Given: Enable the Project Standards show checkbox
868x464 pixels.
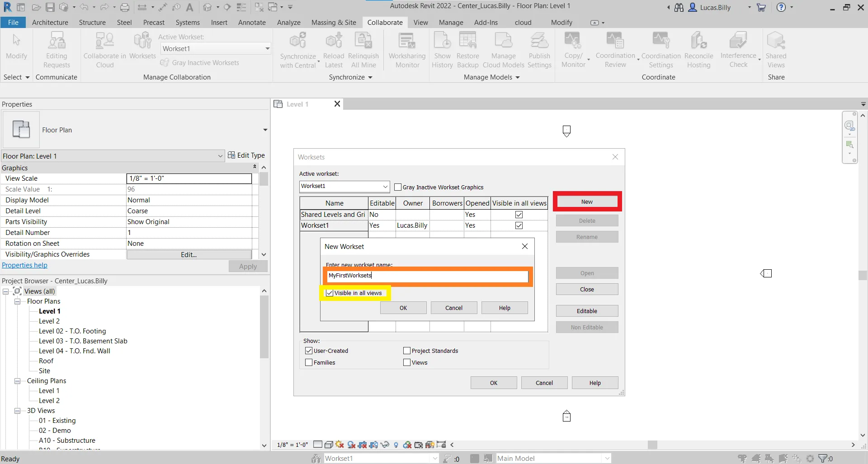Looking at the screenshot, I should click(x=407, y=351).
